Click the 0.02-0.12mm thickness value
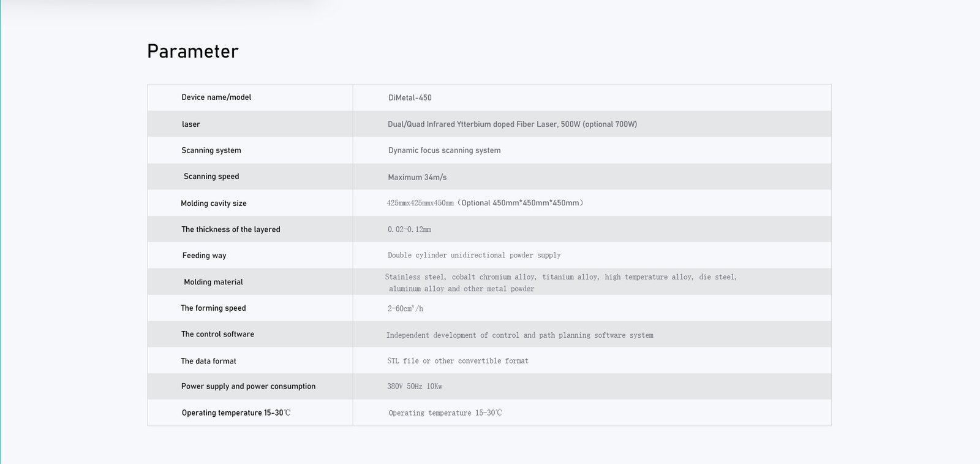Image resolution: width=980 pixels, height=464 pixels. click(x=409, y=230)
